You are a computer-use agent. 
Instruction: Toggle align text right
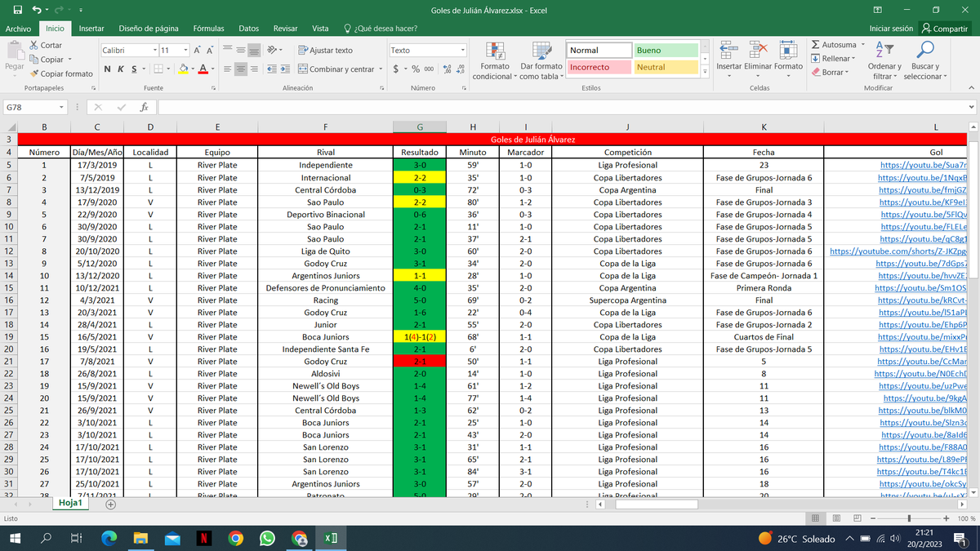point(254,69)
